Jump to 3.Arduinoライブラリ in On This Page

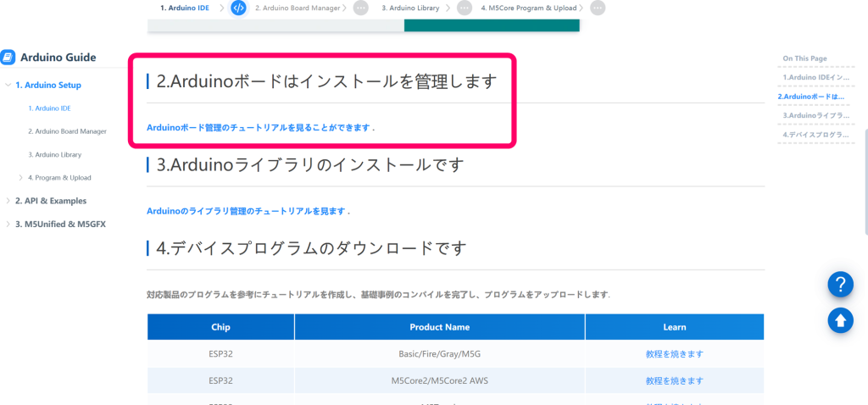click(816, 115)
